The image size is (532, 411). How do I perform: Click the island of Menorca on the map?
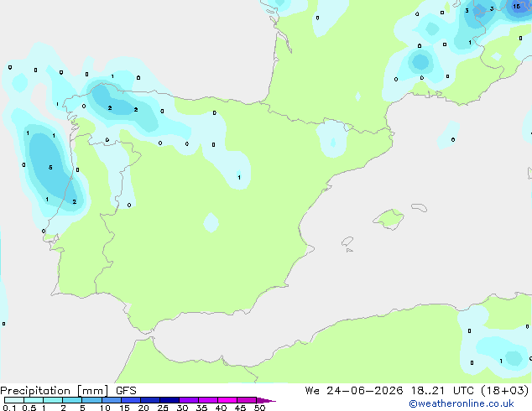(420, 207)
